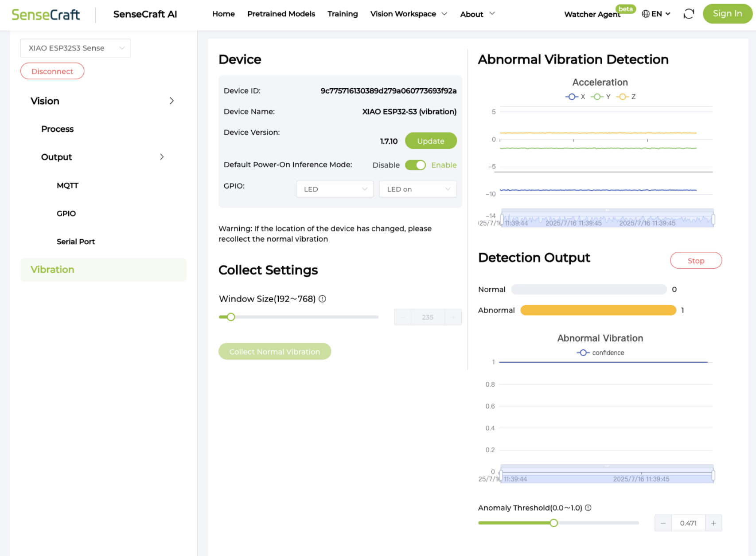Viewport: 756px width, 556px height.
Task: Select GPIO in the sidebar
Action: pyautogui.click(x=66, y=213)
